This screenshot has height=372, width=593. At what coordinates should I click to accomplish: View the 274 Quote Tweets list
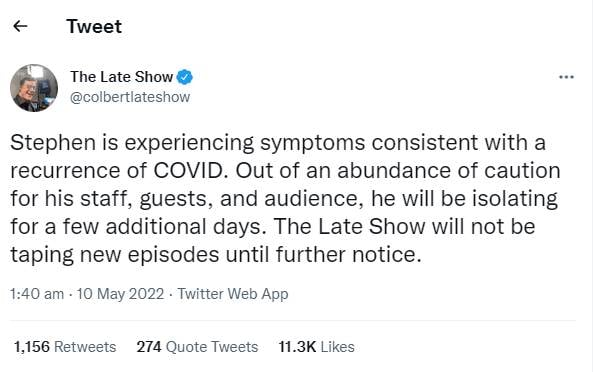(197, 347)
